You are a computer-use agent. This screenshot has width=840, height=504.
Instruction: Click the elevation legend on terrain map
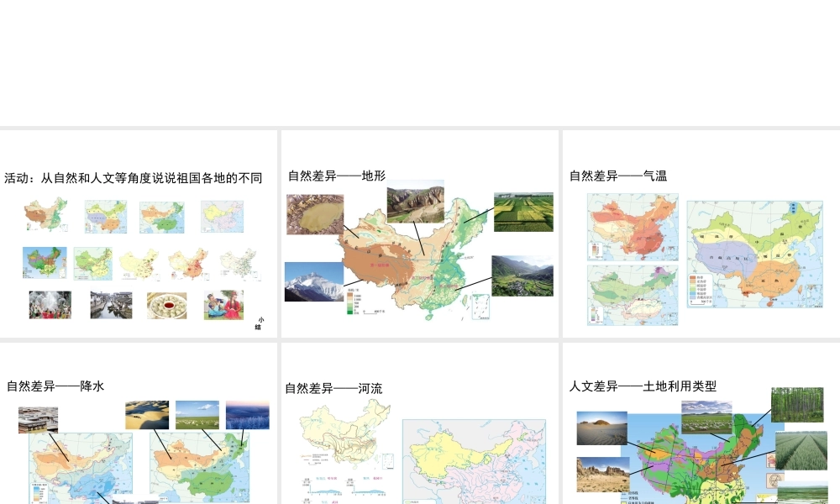tap(354, 301)
